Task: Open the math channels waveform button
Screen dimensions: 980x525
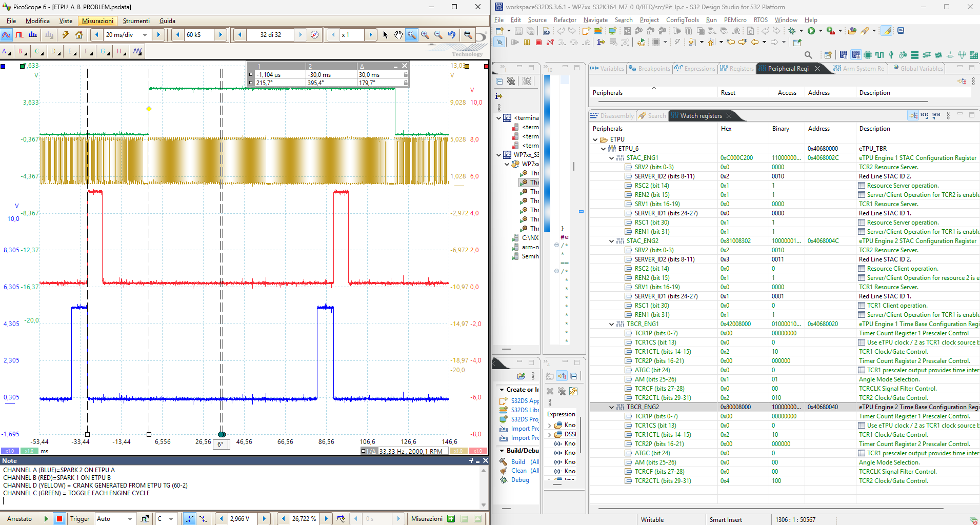Action: [x=137, y=51]
